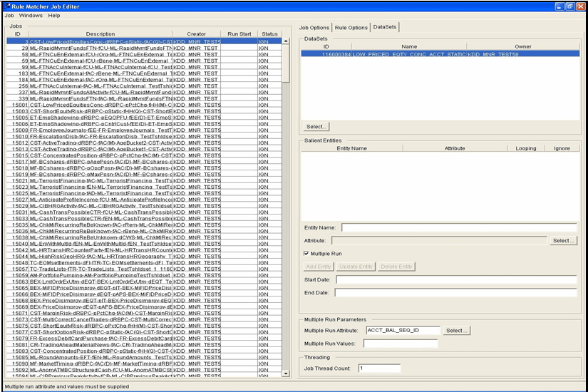This screenshot has height=392, width=588.
Task: Select job 15057 TC-TradeLists row
Action: [144, 269]
